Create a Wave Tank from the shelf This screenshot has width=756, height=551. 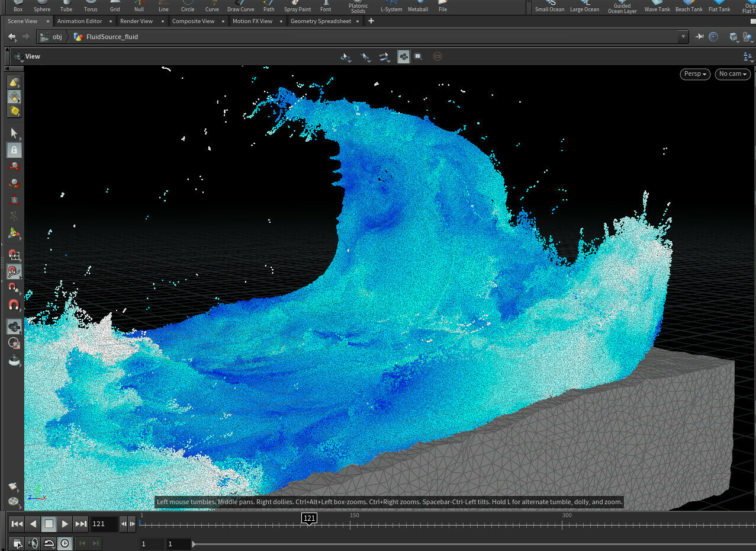pyautogui.click(x=657, y=7)
